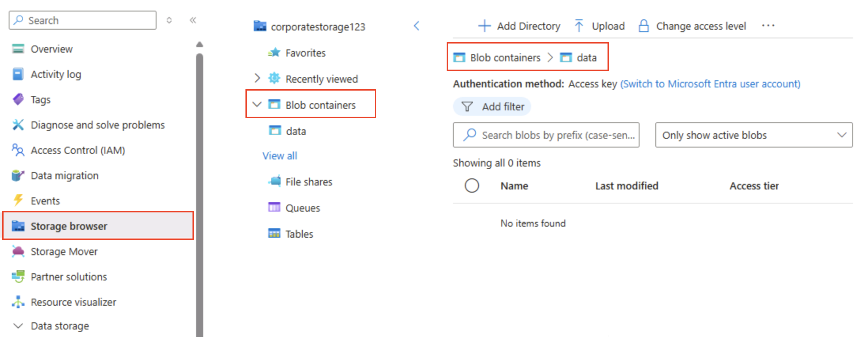Click the Add filter funnel button

click(x=492, y=107)
